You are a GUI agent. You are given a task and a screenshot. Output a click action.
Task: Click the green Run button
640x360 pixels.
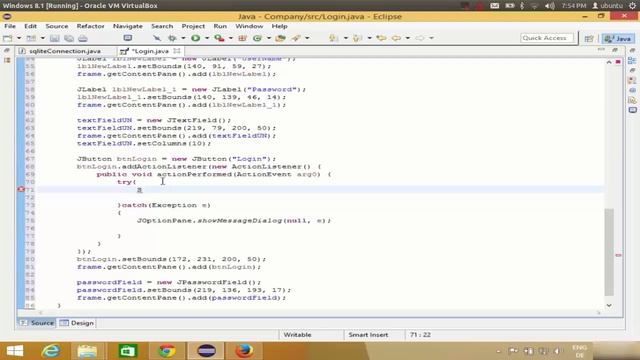click(196, 38)
